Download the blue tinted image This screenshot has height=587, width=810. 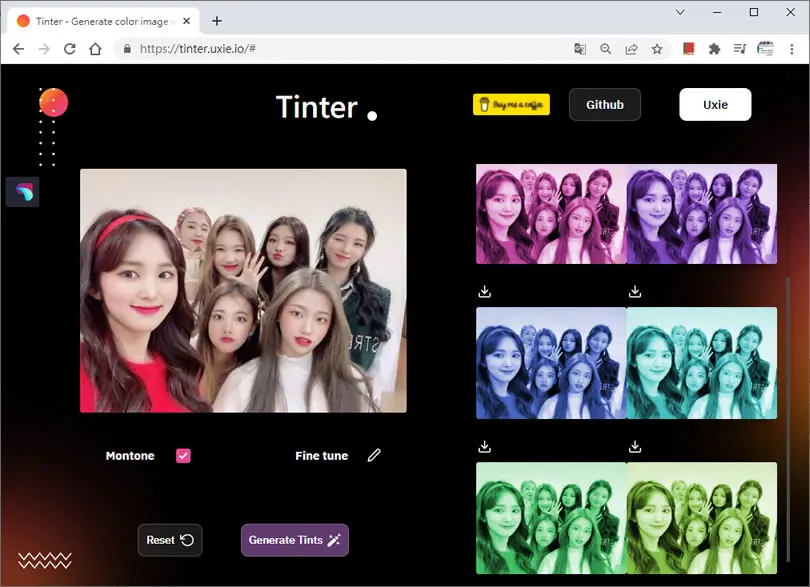485,446
